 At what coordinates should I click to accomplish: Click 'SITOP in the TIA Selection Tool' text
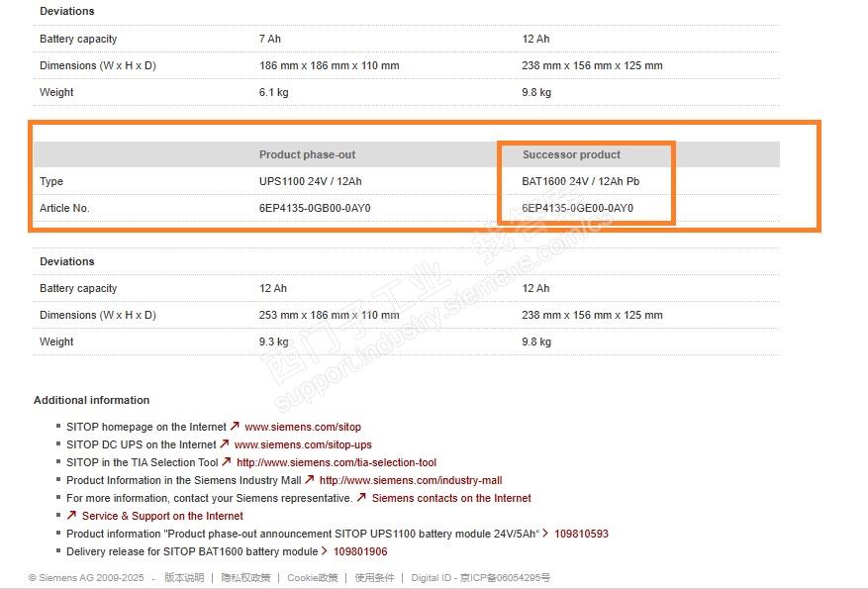[x=143, y=462]
